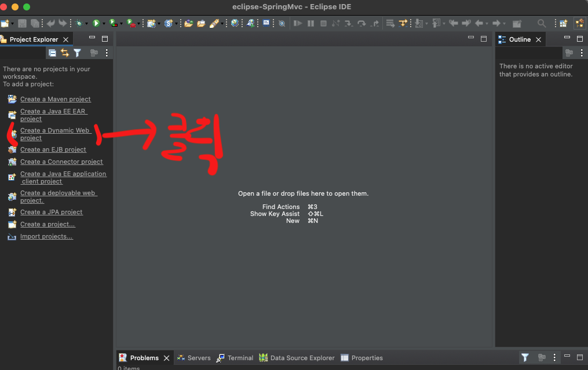Image resolution: width=588 pixels, height=370 pixels.
Task: Expand the Back history dropdown arrow
Action: [487, 24]
